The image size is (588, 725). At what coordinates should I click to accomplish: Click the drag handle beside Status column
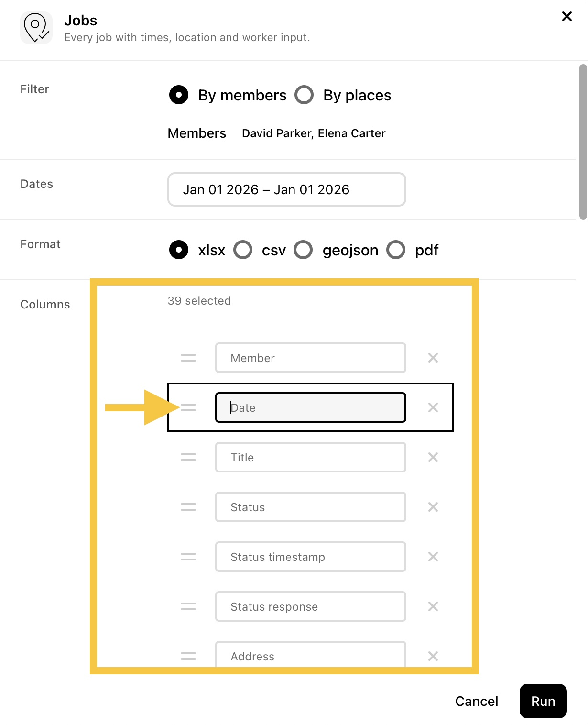(x=188, y=507)
